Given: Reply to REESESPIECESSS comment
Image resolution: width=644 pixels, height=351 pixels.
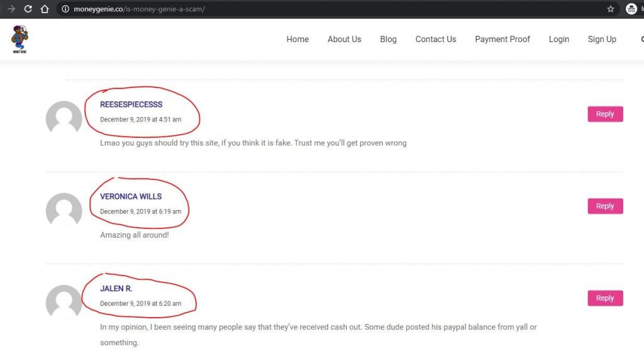Looking at the screenshot, I should [605, 114].
